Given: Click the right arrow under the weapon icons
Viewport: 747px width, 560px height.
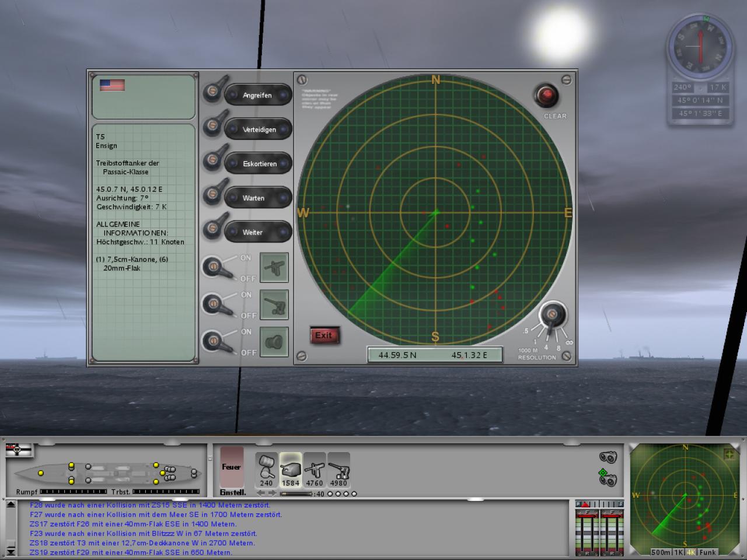Looking at the screenshot, I should pyautogui.click(x=273, y=494).
